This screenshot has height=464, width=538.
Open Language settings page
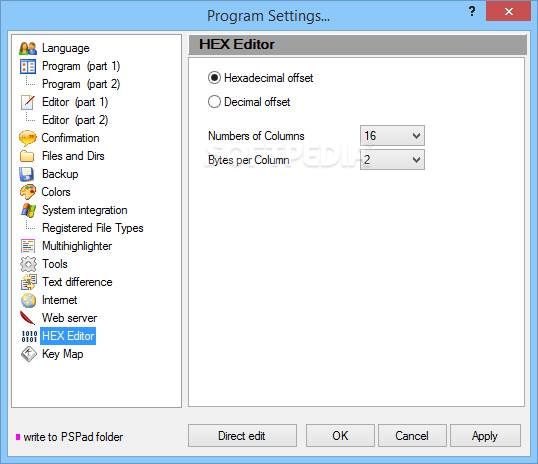pyautogui.click(x=66, y=48)
